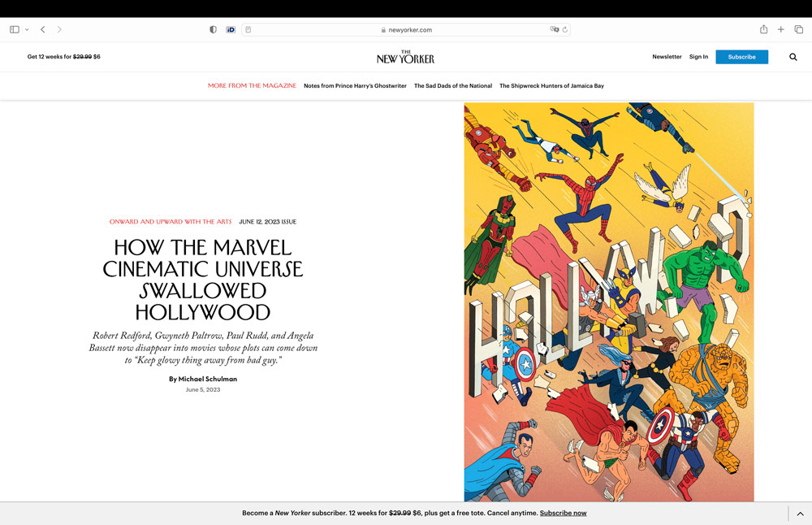Open a new tab with plus icon

point(781,29)
